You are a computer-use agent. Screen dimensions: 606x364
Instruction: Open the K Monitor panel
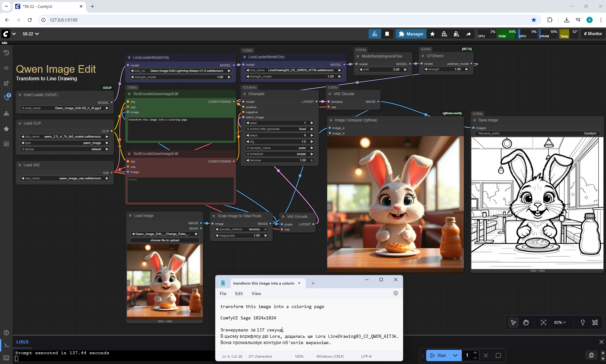(593, 34)
